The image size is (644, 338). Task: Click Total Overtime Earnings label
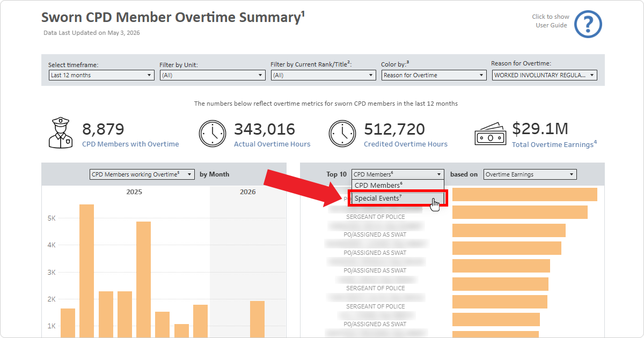coord(554,144)
